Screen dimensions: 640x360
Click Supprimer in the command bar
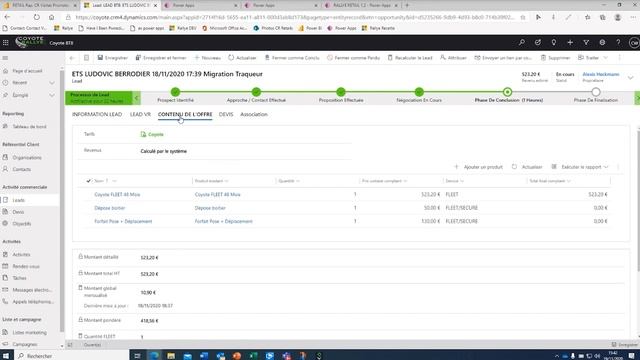[x=556, y=58]
